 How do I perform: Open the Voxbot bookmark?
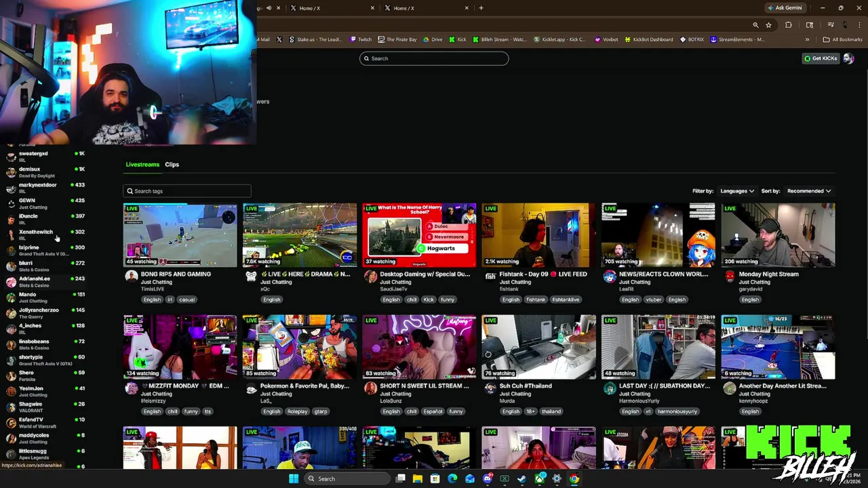[x=606, y=39]
